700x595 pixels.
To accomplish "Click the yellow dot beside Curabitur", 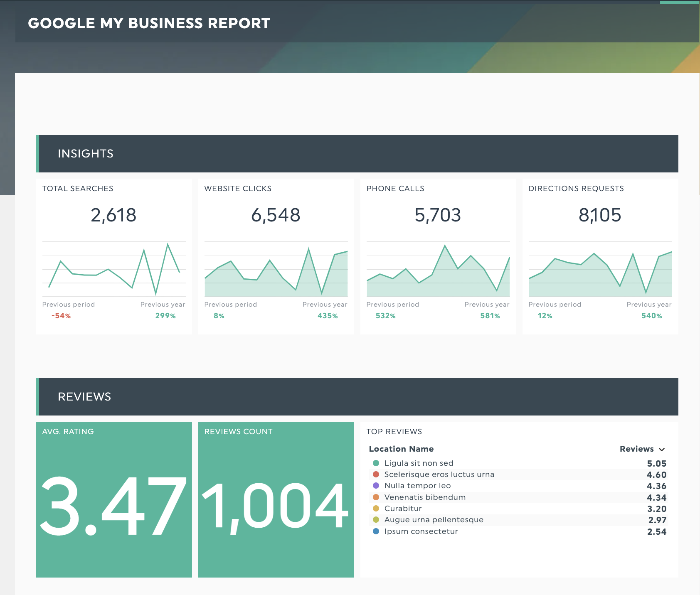I will click(x=376, y=508).
